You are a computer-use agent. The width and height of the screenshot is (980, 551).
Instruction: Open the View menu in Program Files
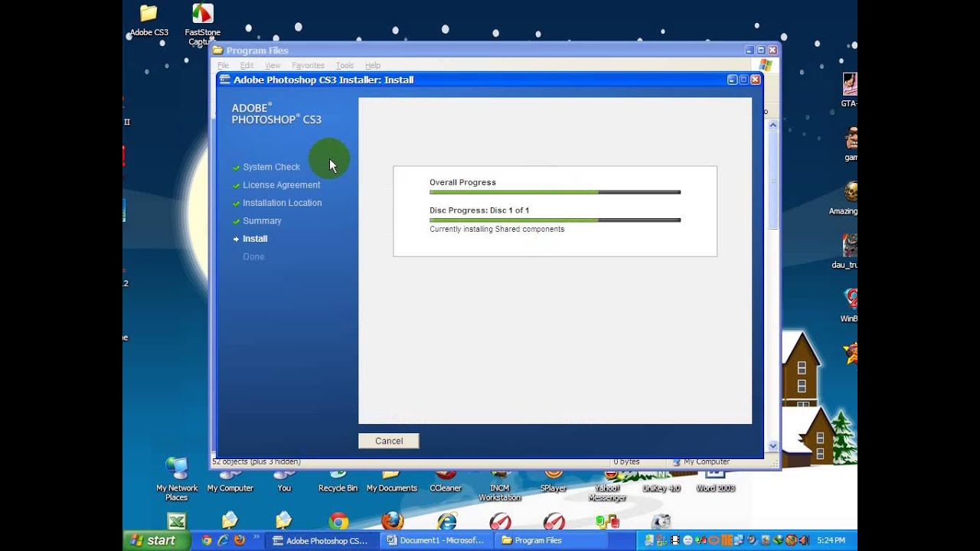(x=273, y=66)
